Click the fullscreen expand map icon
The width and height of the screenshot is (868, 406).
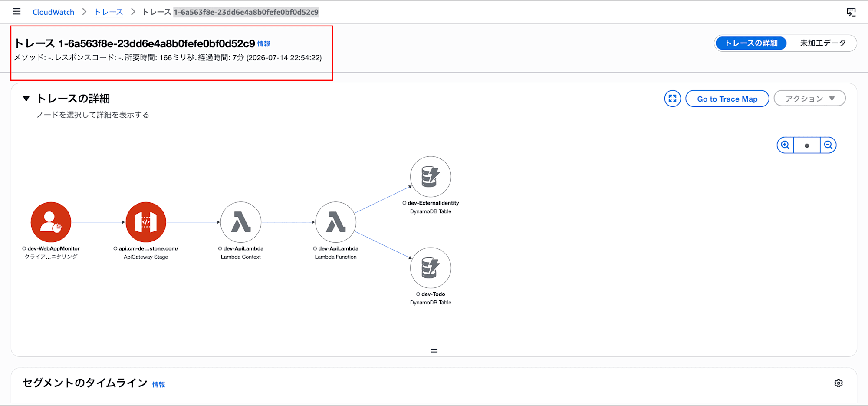coord(672,99)
